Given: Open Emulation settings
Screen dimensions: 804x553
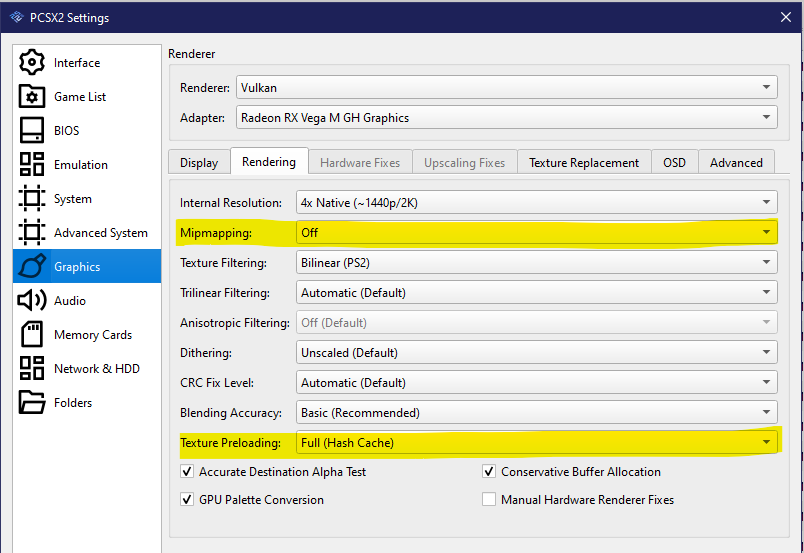Looking at the screenshot, I should pos(87,164).
